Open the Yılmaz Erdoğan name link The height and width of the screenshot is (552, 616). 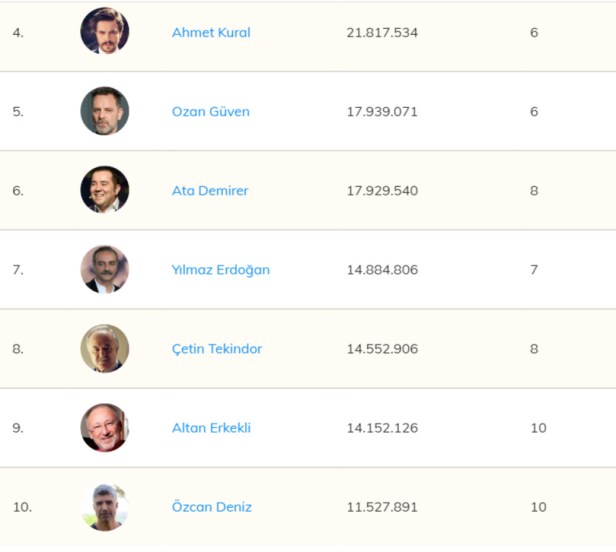coord(220,269)
